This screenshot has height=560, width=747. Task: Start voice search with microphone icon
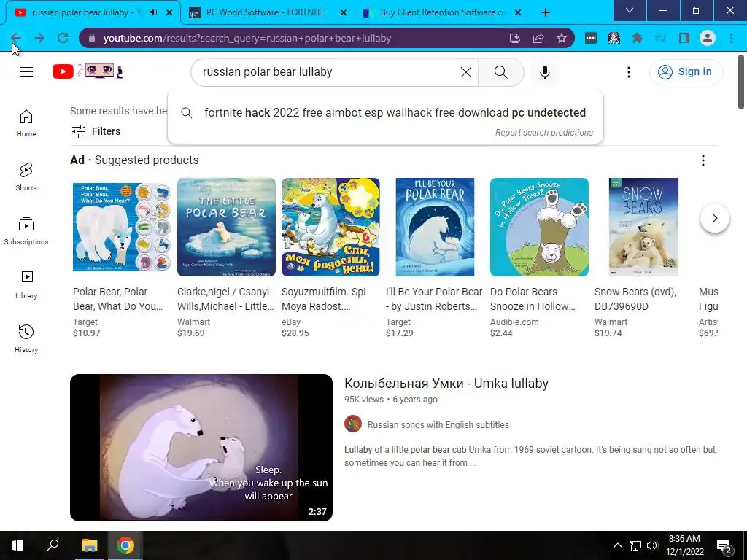tap(544, 72)
